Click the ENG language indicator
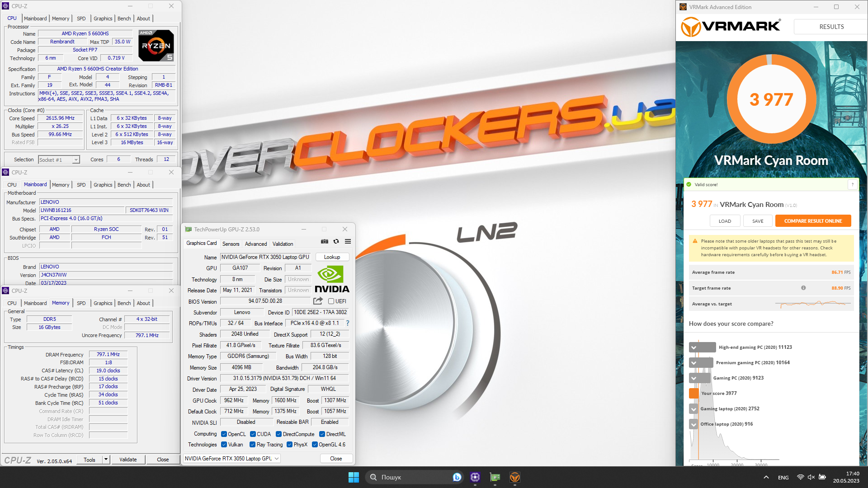868x488 pixels. click(783, 477)
